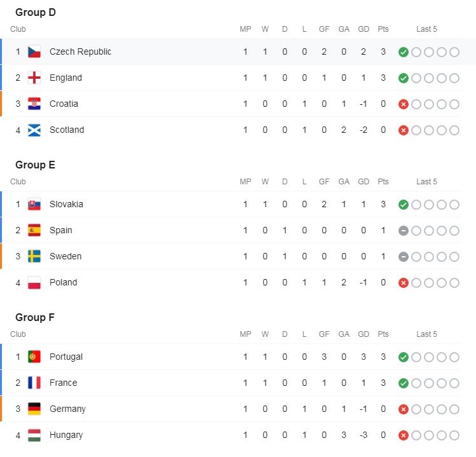476x457 pixels.
Task: Click Spain's gray draw result icon
Action: pyautogui.click(x=403, y=231)
